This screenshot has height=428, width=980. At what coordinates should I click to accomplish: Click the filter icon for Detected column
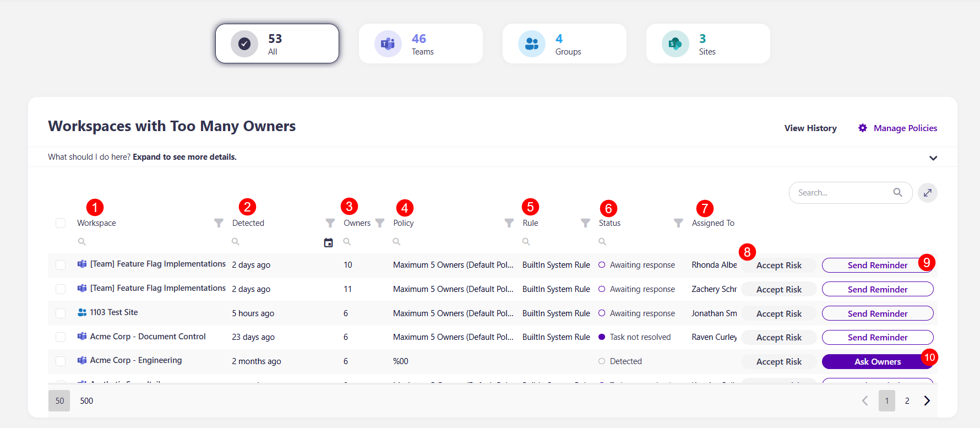tap(330, 223)
